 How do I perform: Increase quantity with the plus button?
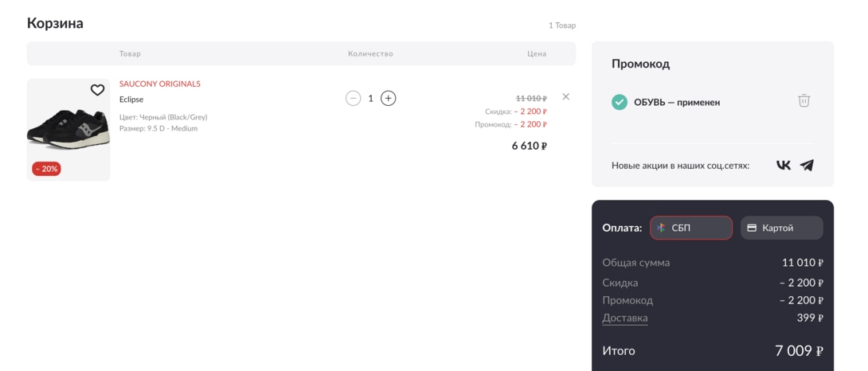point(388,98)
